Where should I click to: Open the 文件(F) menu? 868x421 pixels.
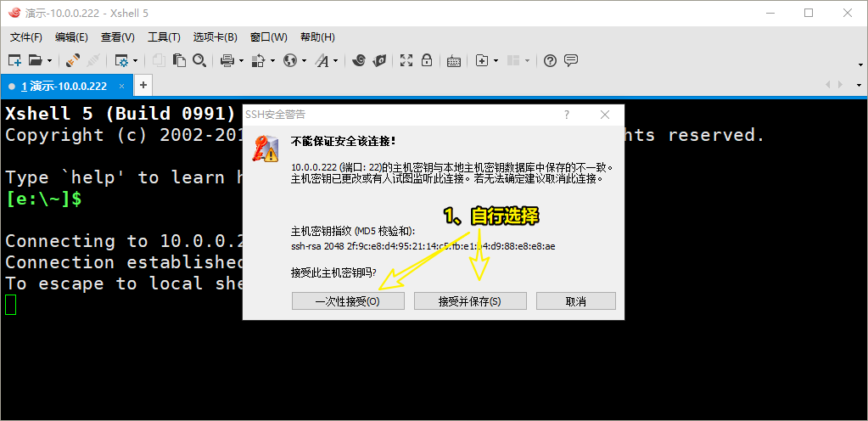(26, 37)
